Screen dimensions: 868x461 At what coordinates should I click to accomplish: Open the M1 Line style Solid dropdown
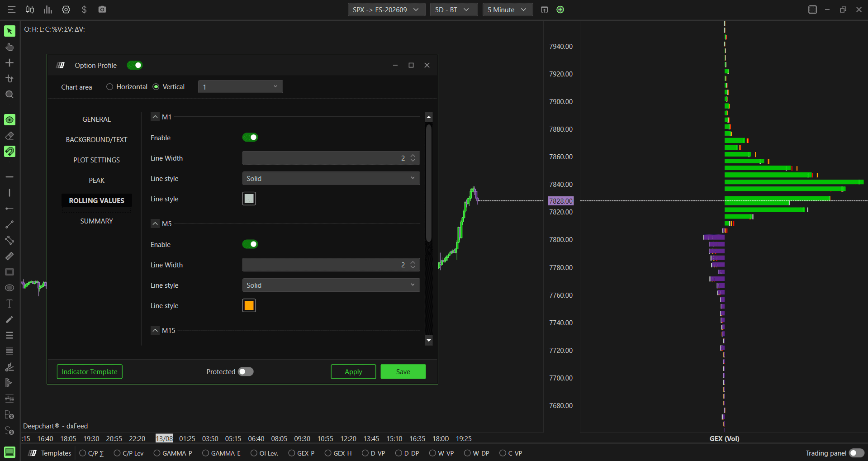[x=331, y=178]
